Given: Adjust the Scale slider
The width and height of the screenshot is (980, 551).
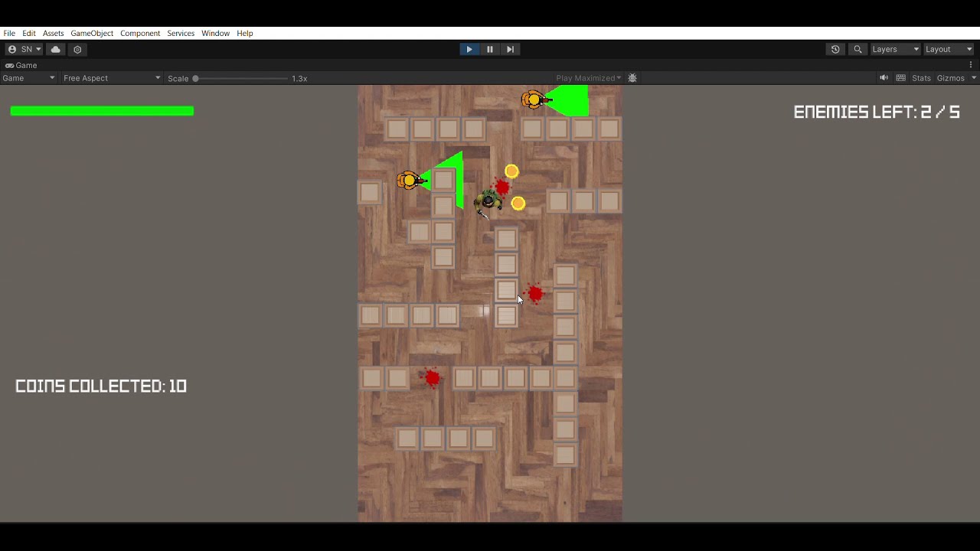Looking at the screenshot, I should point(240,78).
